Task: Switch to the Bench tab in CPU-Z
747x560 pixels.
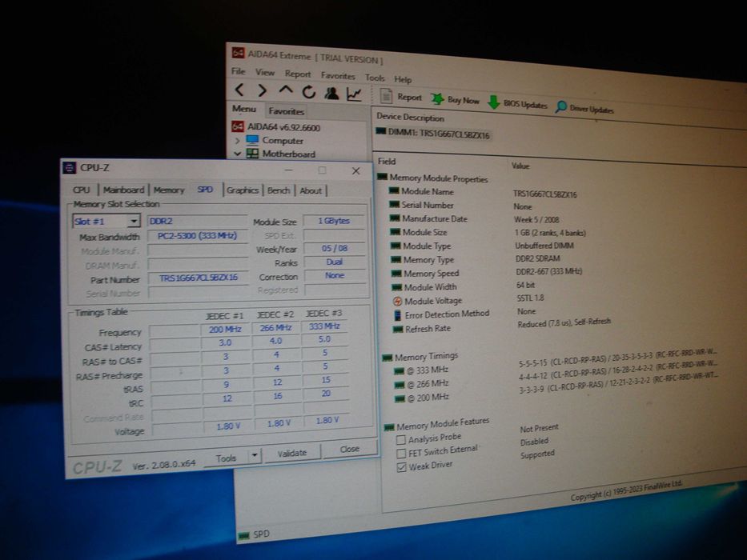Action: [279, 190]
